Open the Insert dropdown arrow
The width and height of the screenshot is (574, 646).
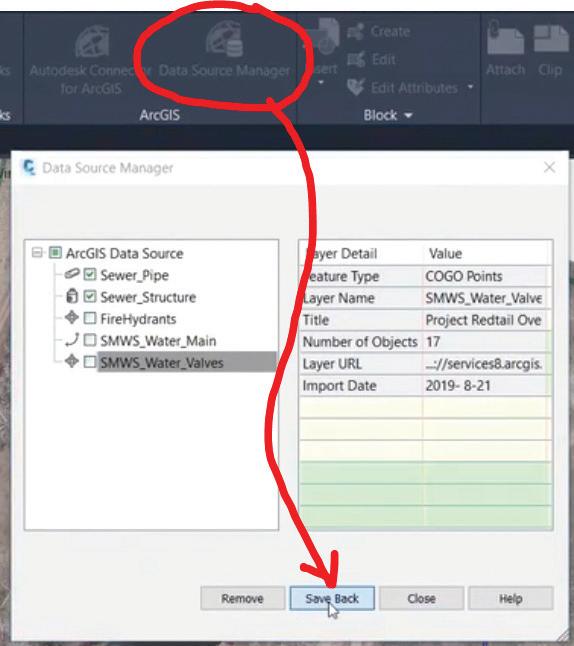321,82
